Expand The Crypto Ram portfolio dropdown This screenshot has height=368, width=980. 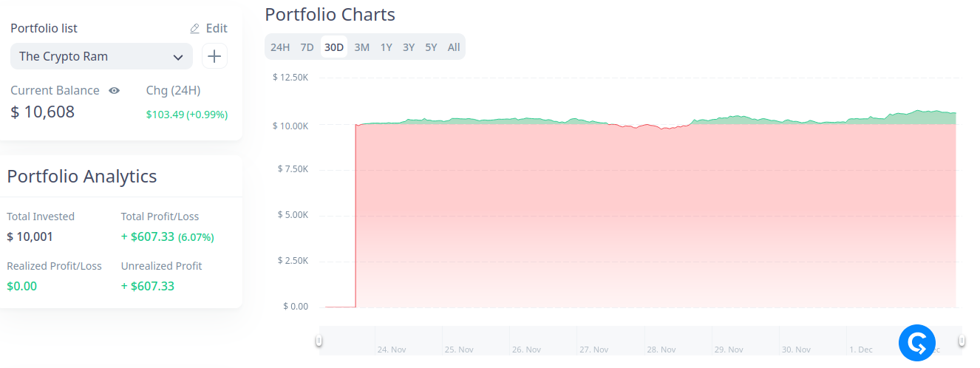(x=101, y=56)
